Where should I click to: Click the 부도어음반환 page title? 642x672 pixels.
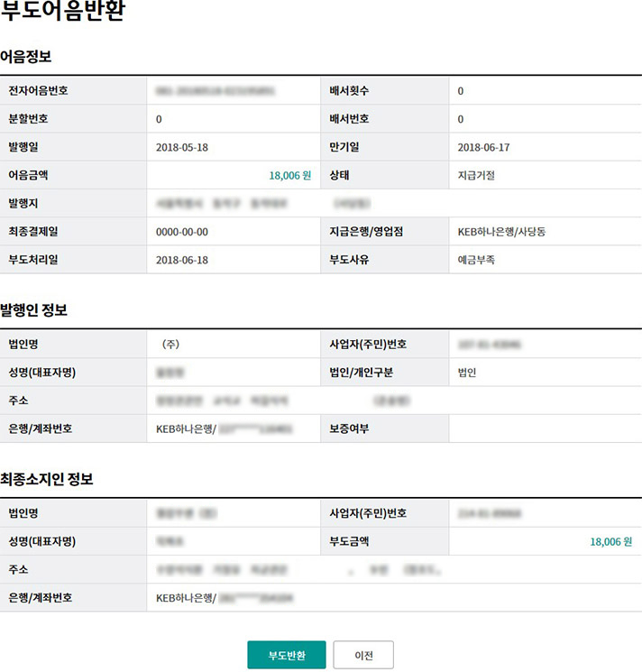(x=63, y=14)
